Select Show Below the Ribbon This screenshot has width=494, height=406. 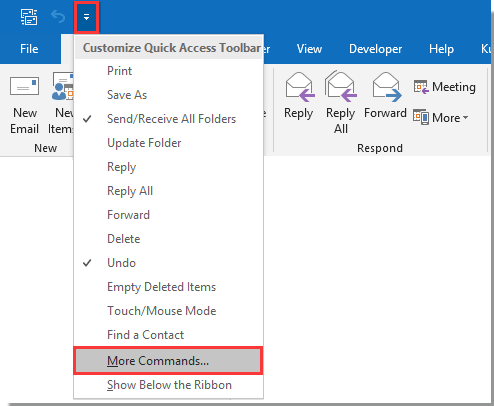pos(169,385)
